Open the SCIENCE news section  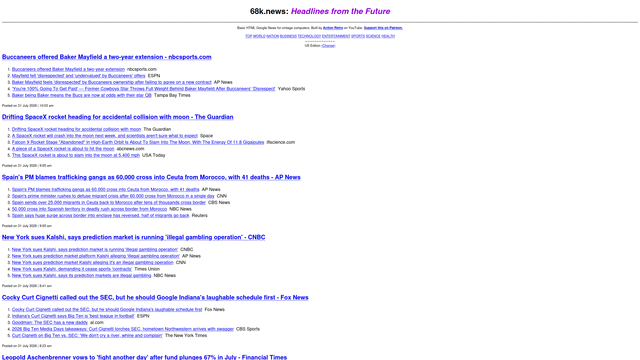pos(373,36)
